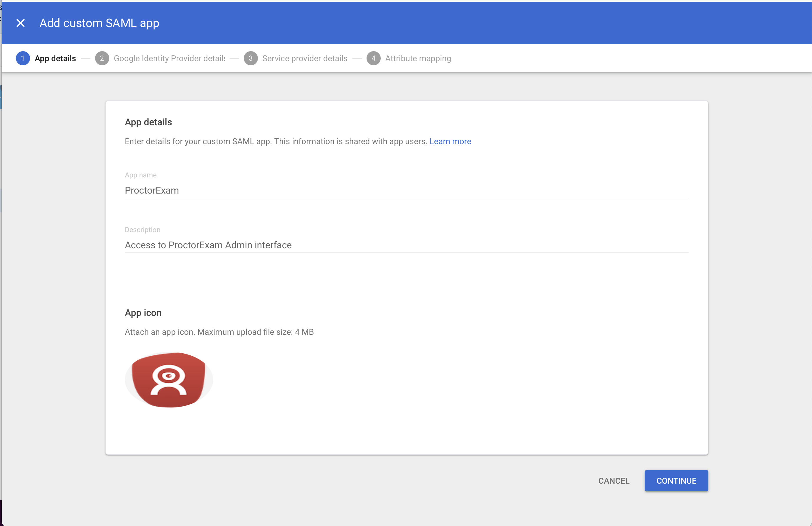Edit the App name field with ProctorExam
812x526 pixels.
click(x=407, y=190)
